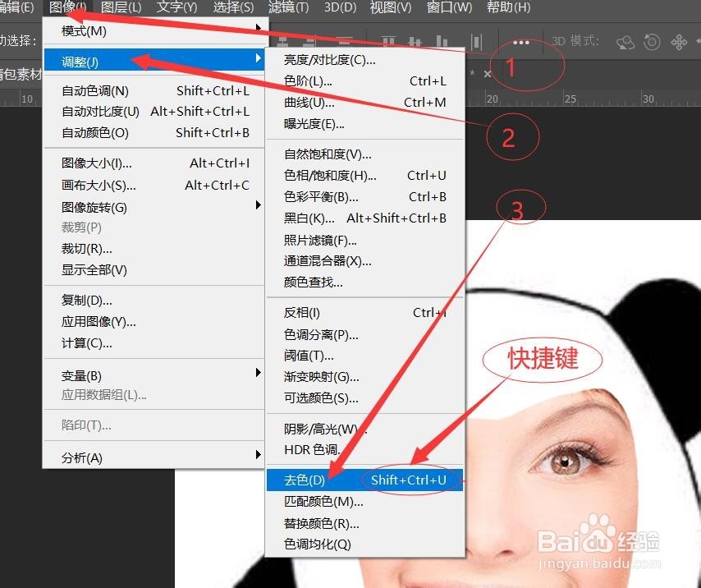The height and width of the screenshot is (588, 701).
Task: Open 黑白(K) adjustment
Action: 365,218
